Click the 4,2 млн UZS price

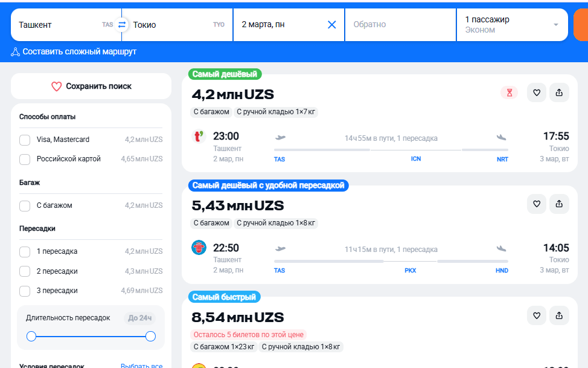232,95
